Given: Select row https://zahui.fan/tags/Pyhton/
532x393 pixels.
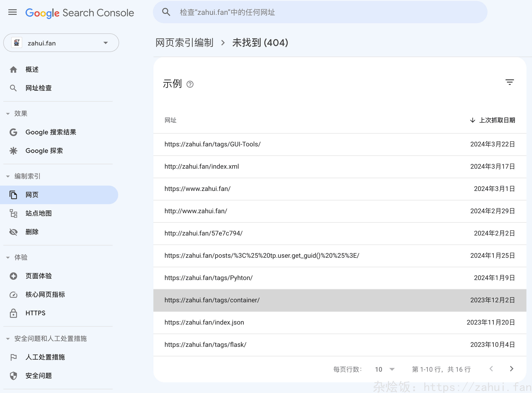Looking at the screenshot, I should click(x=208, y=278).
